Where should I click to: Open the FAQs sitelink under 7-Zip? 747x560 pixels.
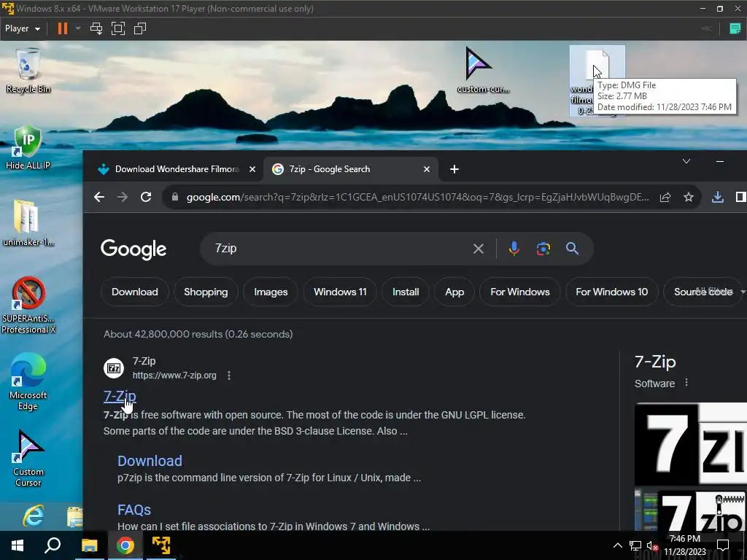[134, 510]
